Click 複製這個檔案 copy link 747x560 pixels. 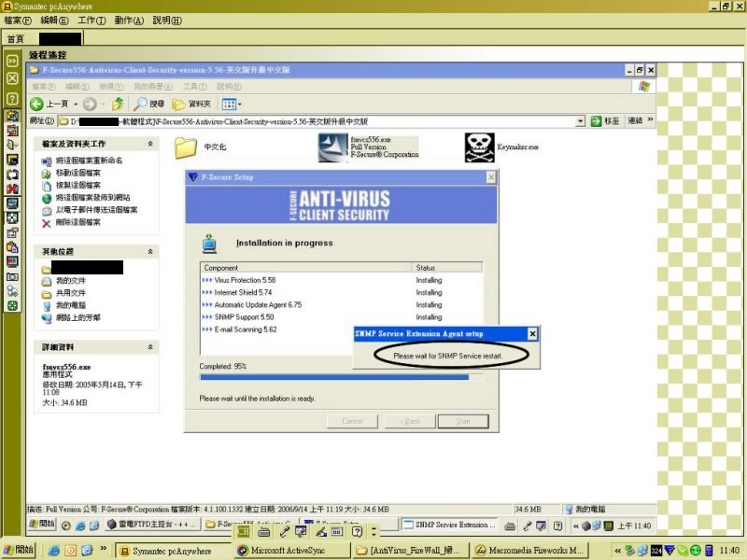[78, 185]
